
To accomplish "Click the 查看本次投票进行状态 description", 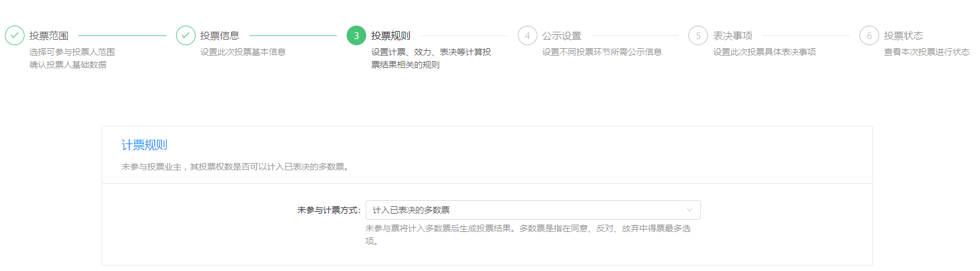I will 927,52.
